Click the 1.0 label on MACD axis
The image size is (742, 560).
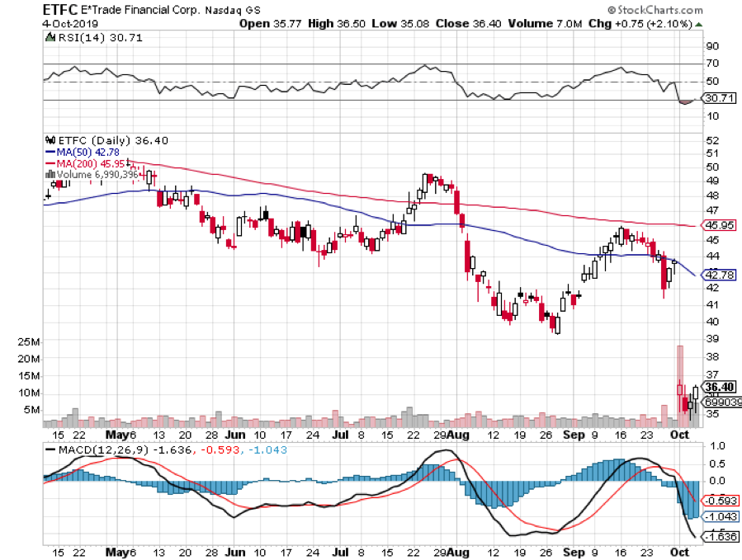click(717, 446)
